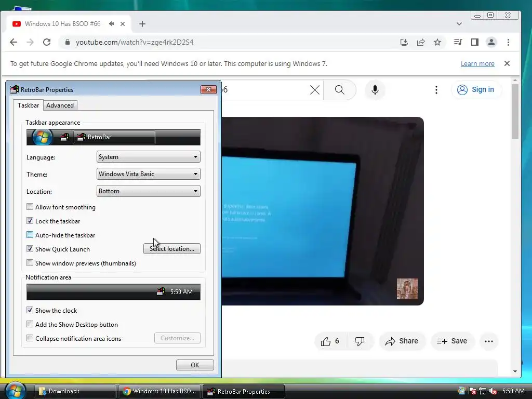
Task: Close the Windows 10 Has BSOD tab
Action: coord(123,24)
